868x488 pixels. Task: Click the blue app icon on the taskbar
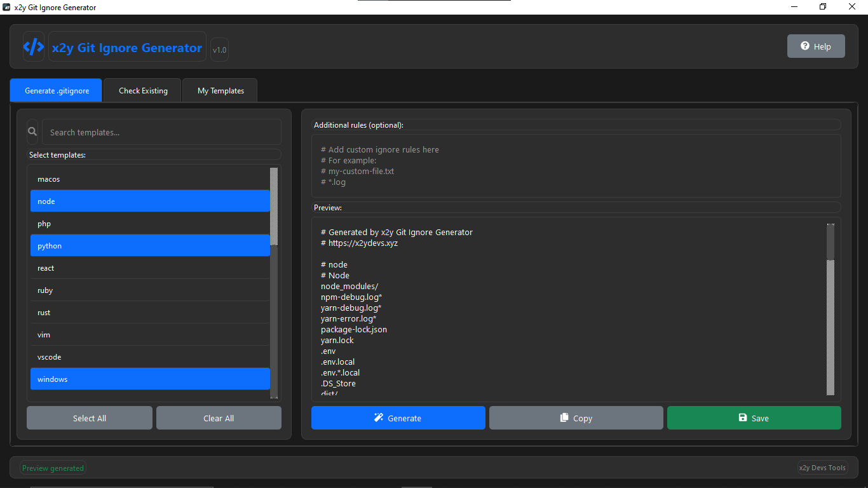pos(416,486)
